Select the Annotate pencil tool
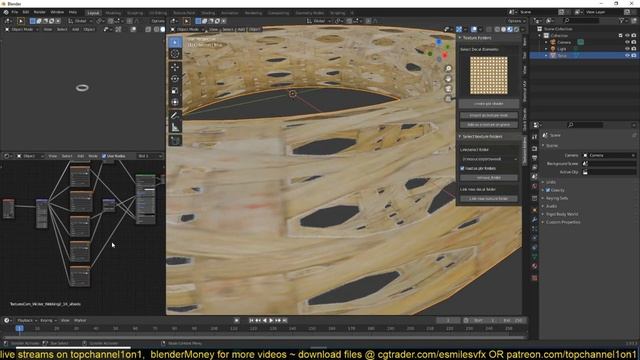 click(175, 116)
